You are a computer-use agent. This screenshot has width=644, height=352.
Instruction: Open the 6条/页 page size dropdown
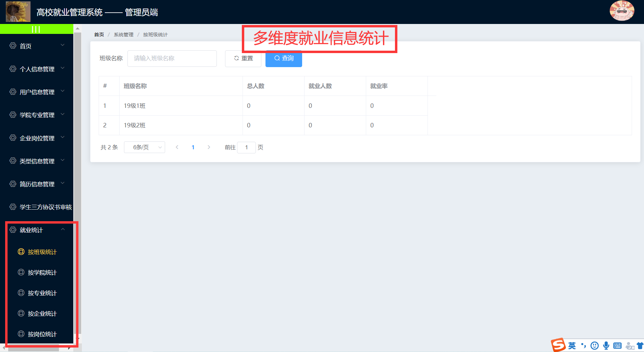(144, 147)
